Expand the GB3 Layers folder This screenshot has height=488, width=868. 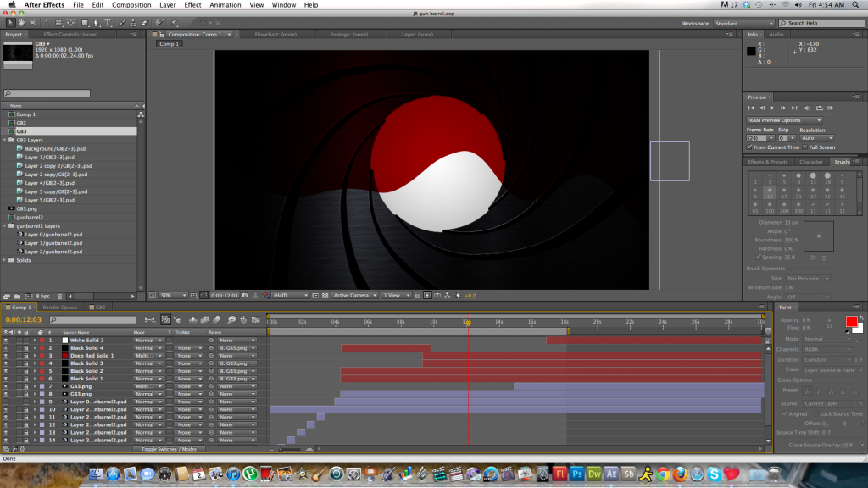coord(6,140)
